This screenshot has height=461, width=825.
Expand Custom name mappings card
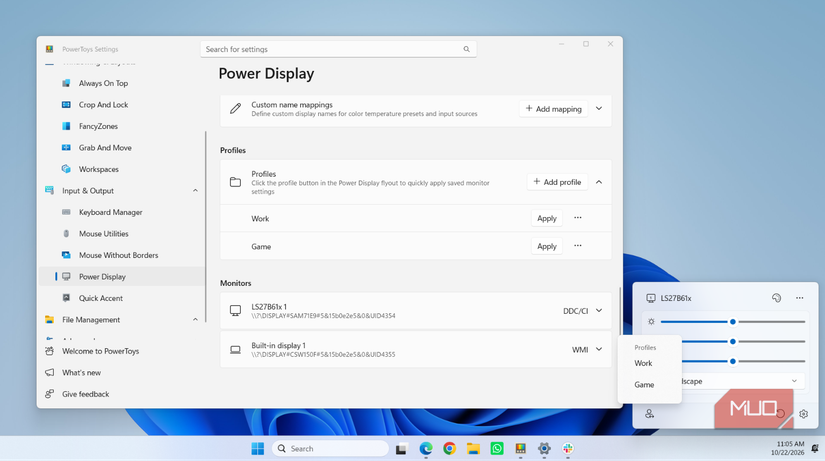pyautogui.click(x=599, y=108)
